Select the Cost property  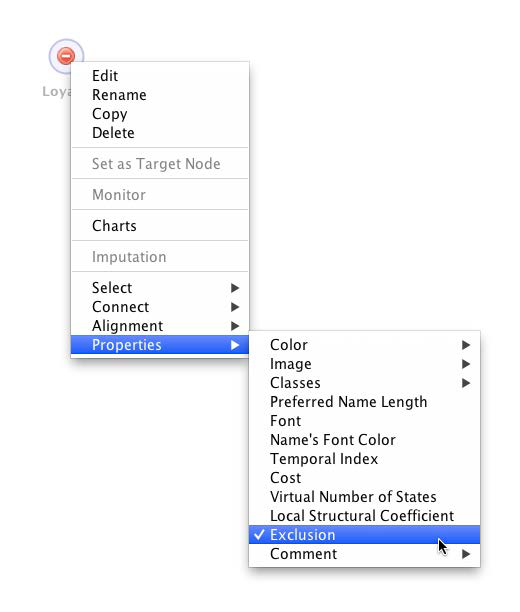point(365,478)
